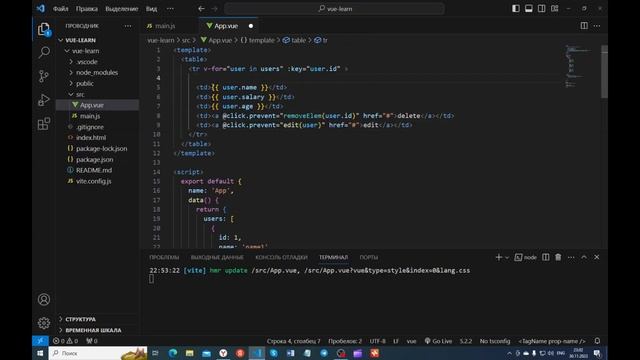The image size is (640, 360).
Task: Open the Manage gear icon
Action: (x=44, y=323)
